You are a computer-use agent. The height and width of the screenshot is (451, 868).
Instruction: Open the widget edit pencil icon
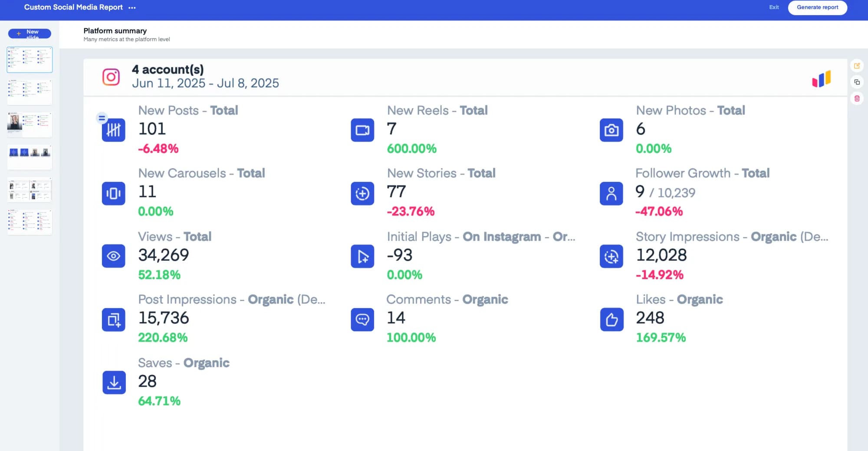(857, 66)
